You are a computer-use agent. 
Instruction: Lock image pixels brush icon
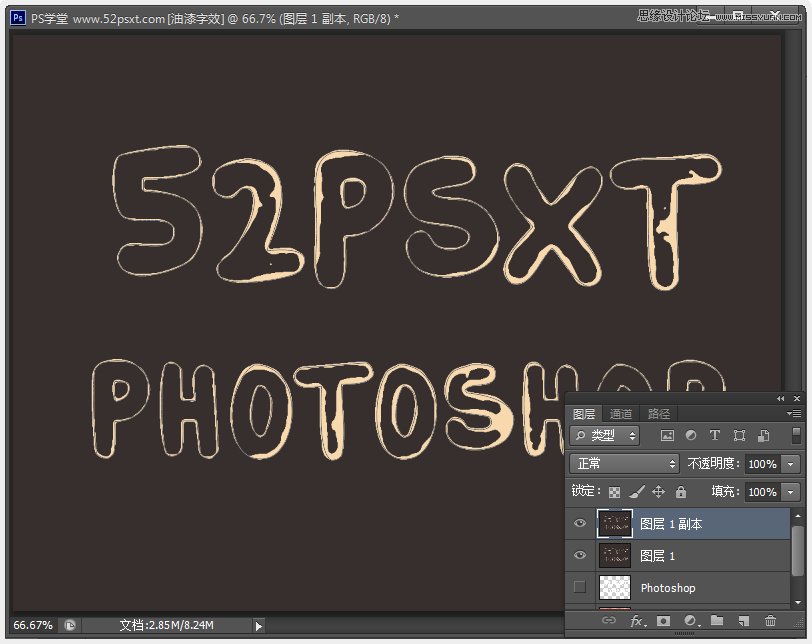pos(636,492)
